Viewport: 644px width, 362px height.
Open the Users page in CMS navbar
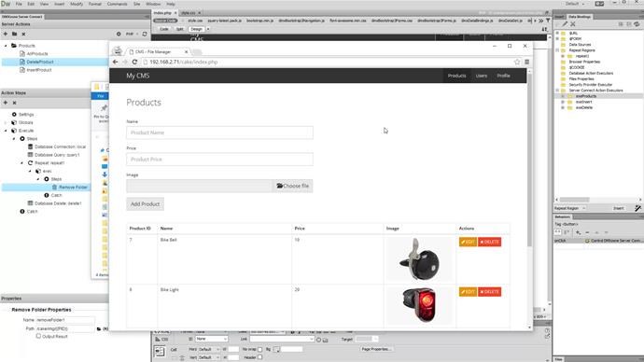482,76
